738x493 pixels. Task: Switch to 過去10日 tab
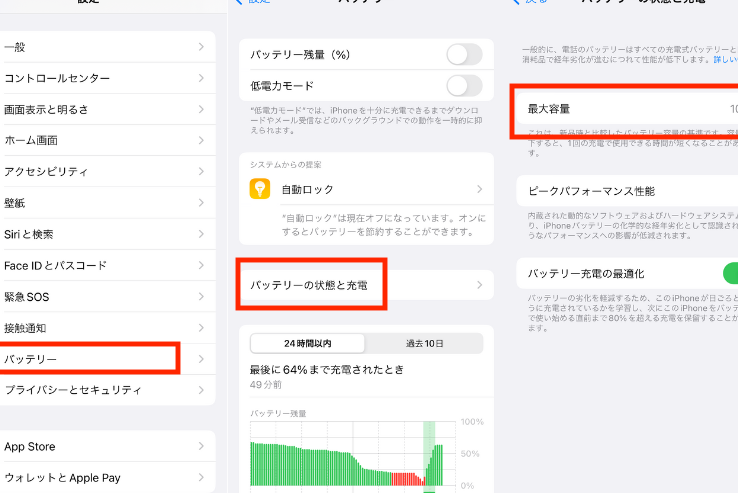(x=424, y=343)
